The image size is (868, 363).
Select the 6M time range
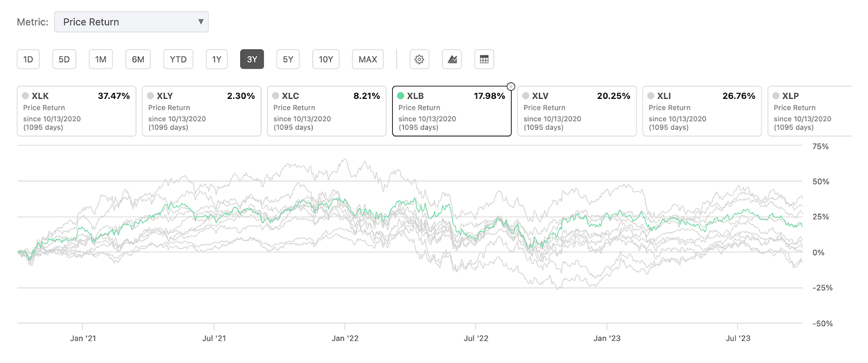click(x=138, y=59)
